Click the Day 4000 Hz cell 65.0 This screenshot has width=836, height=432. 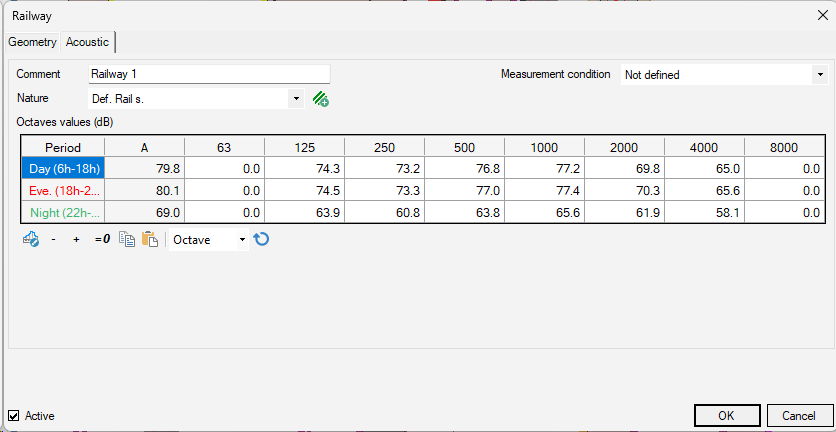(x=704, y=169)
